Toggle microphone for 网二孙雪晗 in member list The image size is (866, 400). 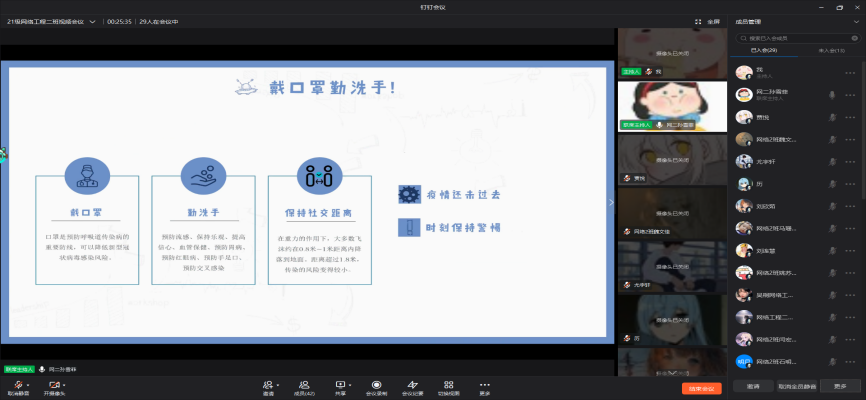[x=832, y=94]
